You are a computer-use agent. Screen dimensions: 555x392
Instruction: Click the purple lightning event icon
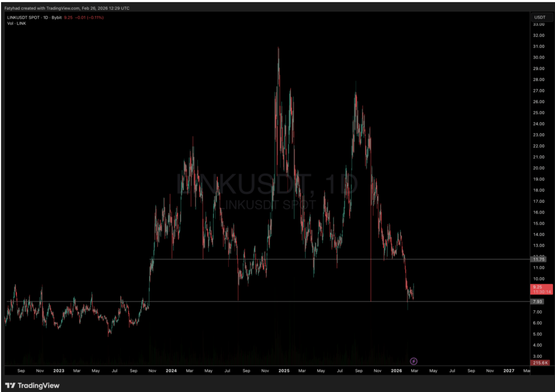[x=414, y=361]
